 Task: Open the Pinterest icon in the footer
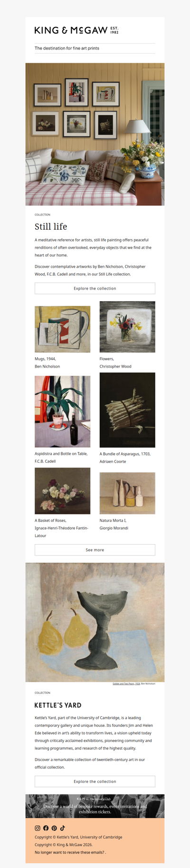point(54,828)
